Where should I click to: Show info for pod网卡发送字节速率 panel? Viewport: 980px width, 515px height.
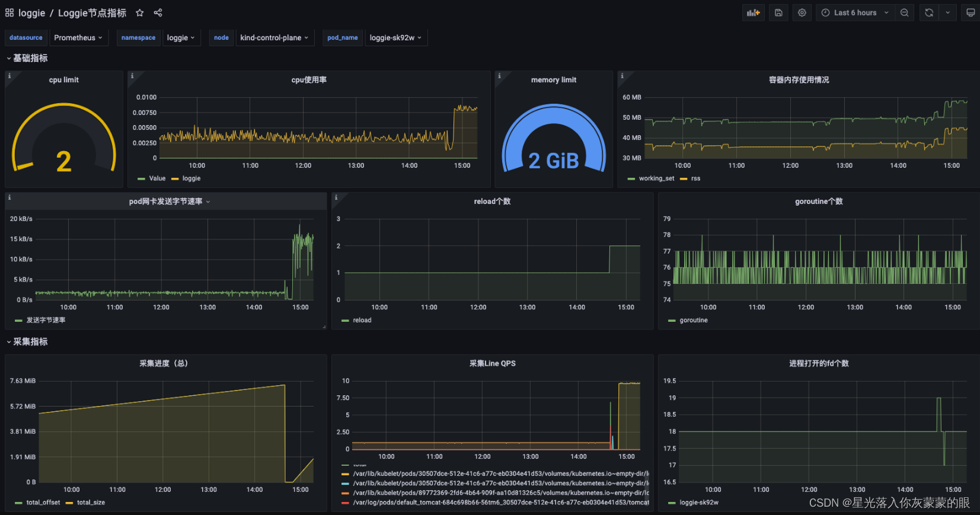coord(9,197)
